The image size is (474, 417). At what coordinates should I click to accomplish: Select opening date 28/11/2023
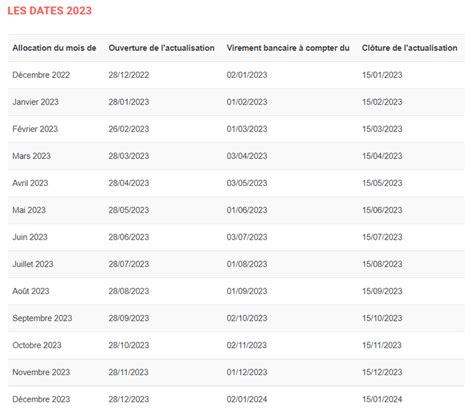click(128, 372)
